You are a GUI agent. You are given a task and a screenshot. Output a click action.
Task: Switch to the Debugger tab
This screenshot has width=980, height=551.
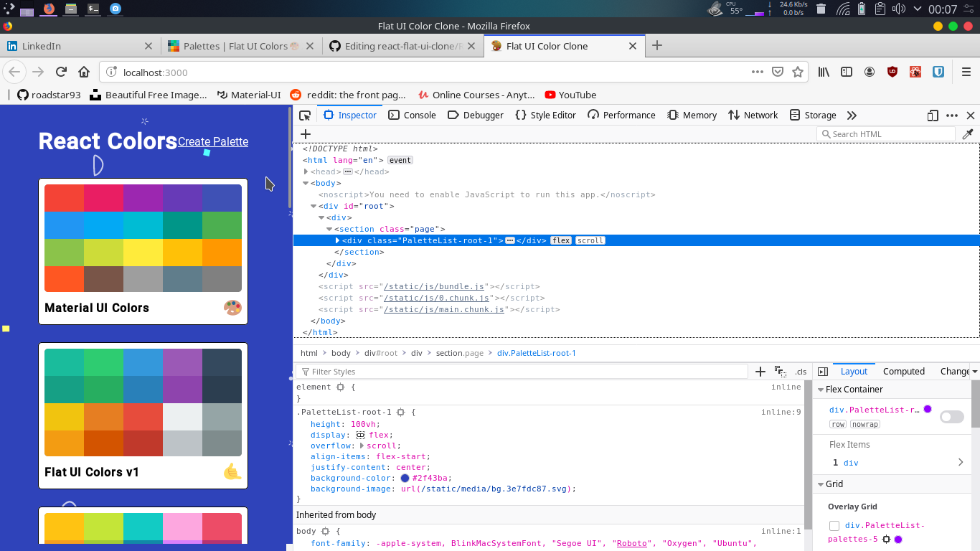(x=475, y=115)
